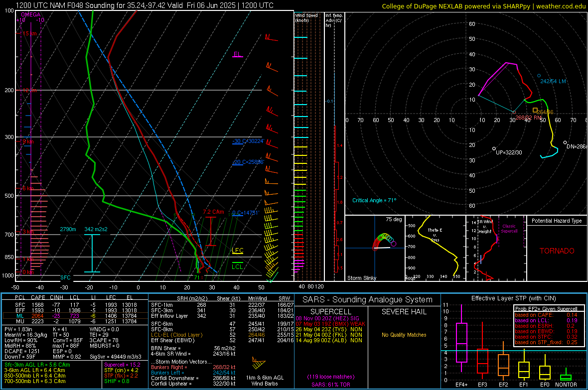Click the cyan SFC label on the skew-T
588x390 pixels.
[65, 277]
